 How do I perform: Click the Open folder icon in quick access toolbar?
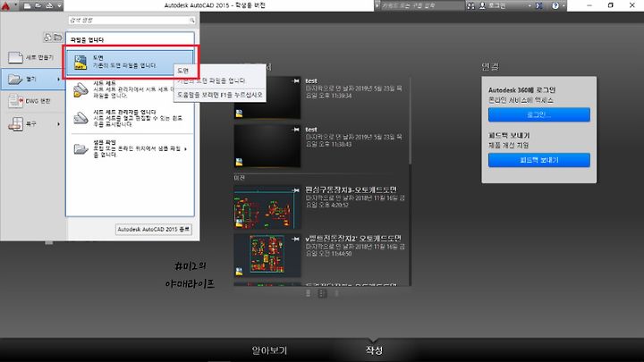[38, 5]
